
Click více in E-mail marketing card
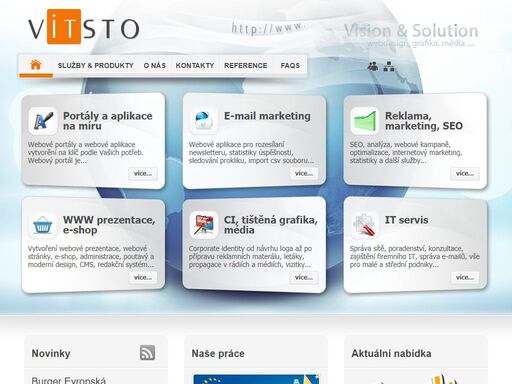tap(304, 173)
